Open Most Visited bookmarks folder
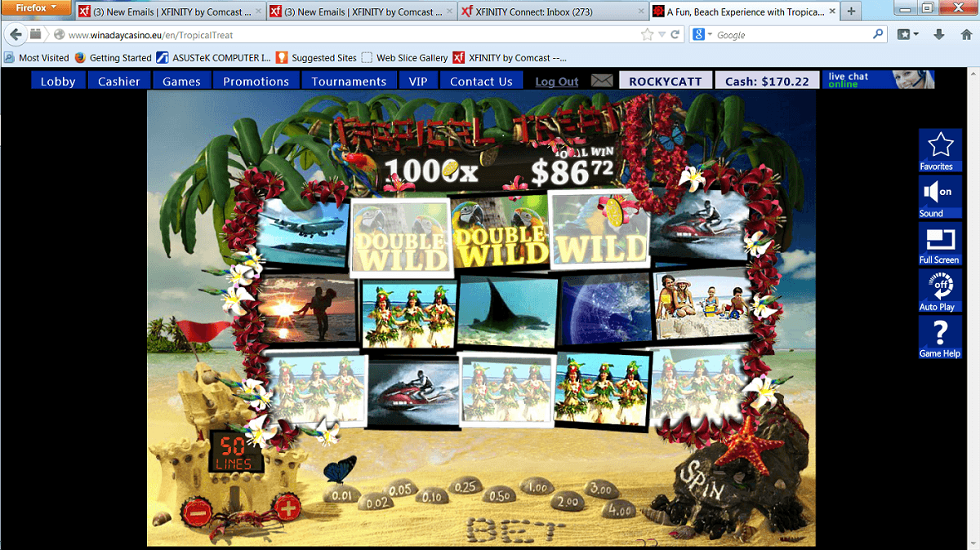The height and width of the screenshot is (550, 980). tap(37, 58)
